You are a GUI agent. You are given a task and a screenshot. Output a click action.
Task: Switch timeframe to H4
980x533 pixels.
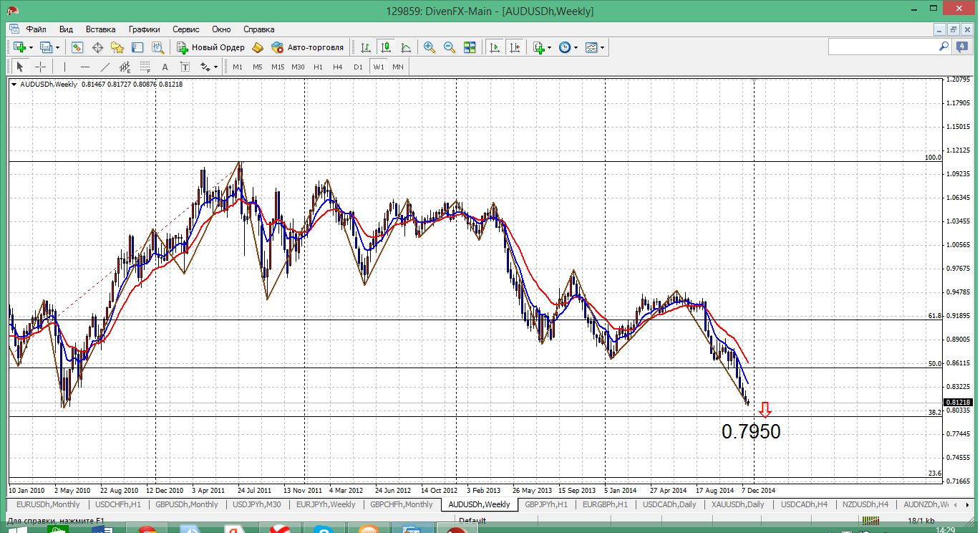pos(338,67)
